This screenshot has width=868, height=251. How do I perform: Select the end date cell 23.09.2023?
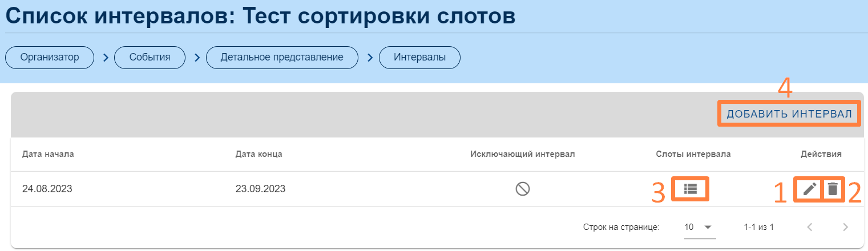click(x=260, y=189)
